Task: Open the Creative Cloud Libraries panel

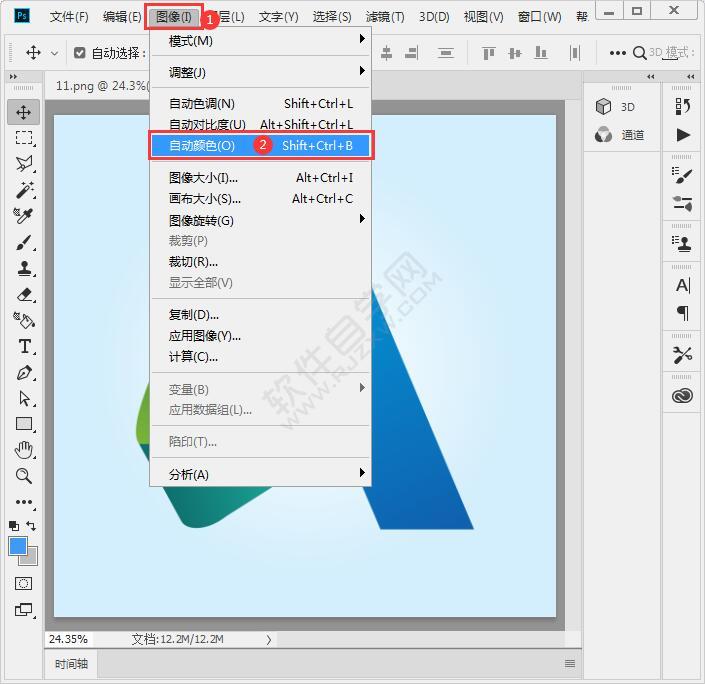Action: (x=682, y=396)
